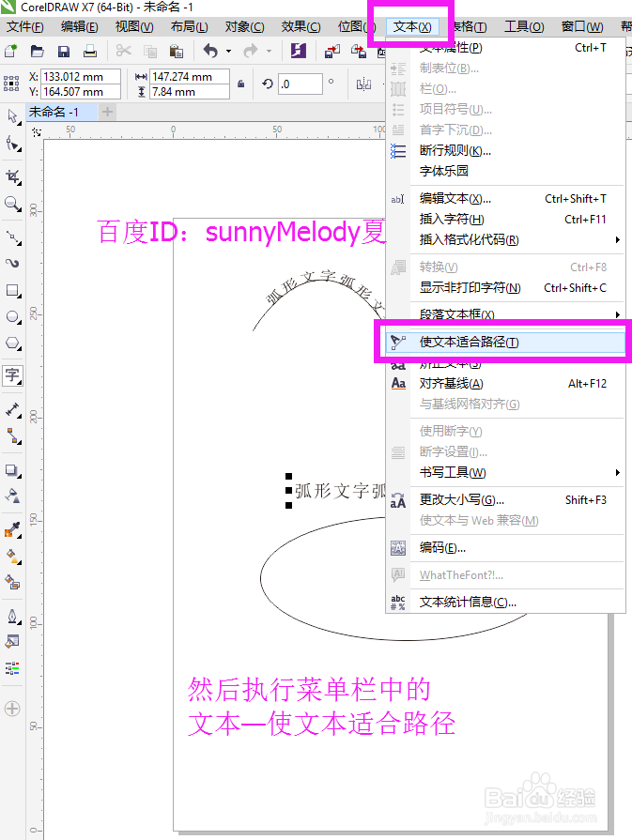Click the height field 7.84 mm
Viewport: 632px width, 840px height.
pos(190,92)
